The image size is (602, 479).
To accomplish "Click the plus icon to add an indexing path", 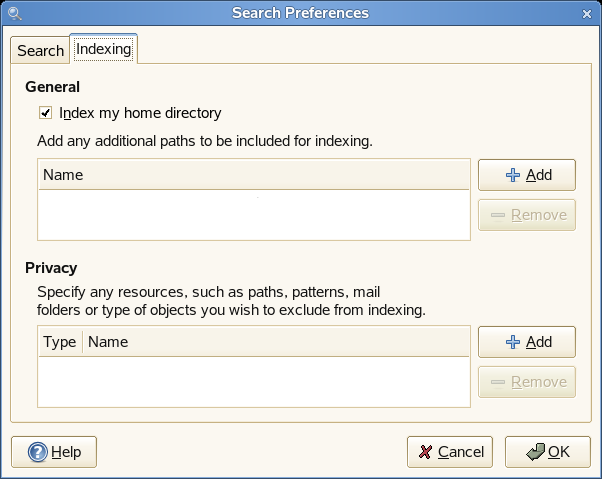I will [x=513, y=175].
